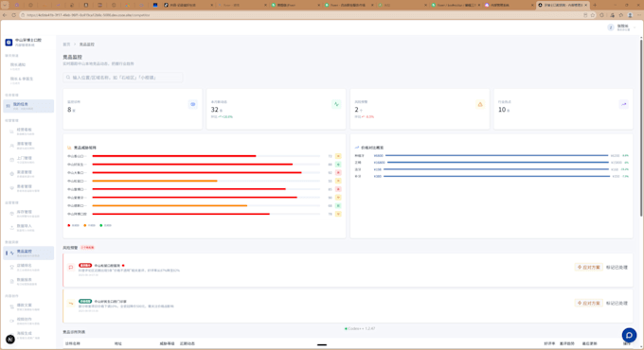The width and height of the screenshot is (644, 350).
Task: Click 标记已处理 on second alert
Action: [x=617, y=303]
